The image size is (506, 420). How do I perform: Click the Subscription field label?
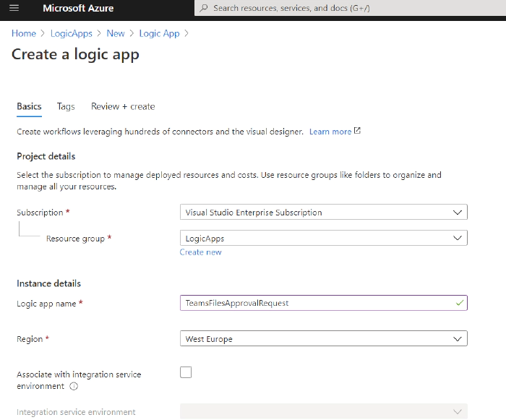(x=40, y=213)
